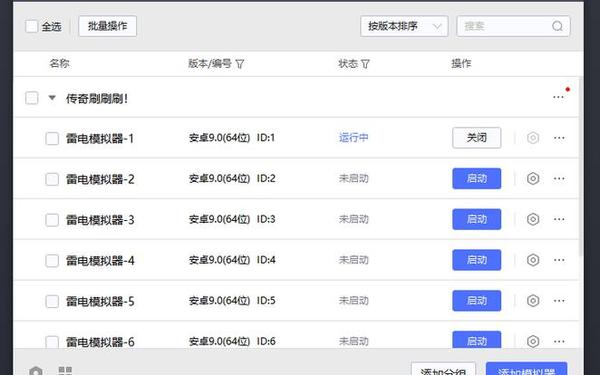Select the 雷电模拟器-3 name text
The image size is (600, 375).
[100, 220]
